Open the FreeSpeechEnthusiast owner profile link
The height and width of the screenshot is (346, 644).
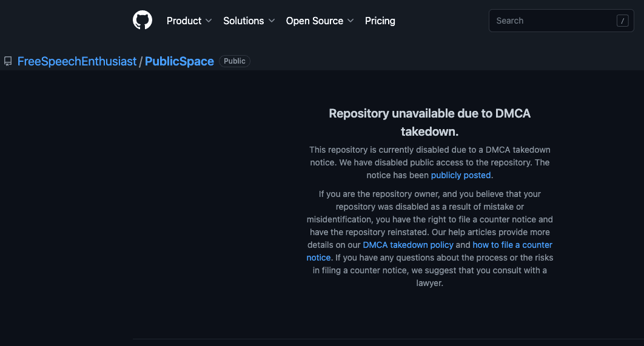coord(77,61)
